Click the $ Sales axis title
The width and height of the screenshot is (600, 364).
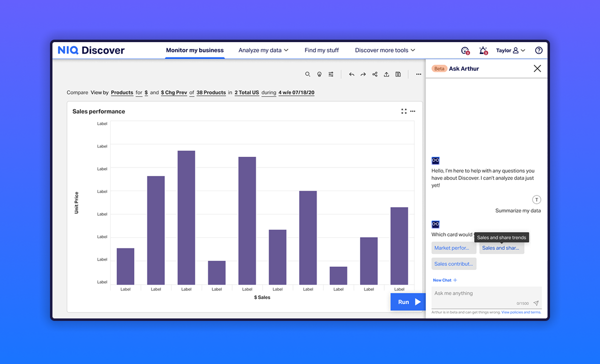click(262, 297)
